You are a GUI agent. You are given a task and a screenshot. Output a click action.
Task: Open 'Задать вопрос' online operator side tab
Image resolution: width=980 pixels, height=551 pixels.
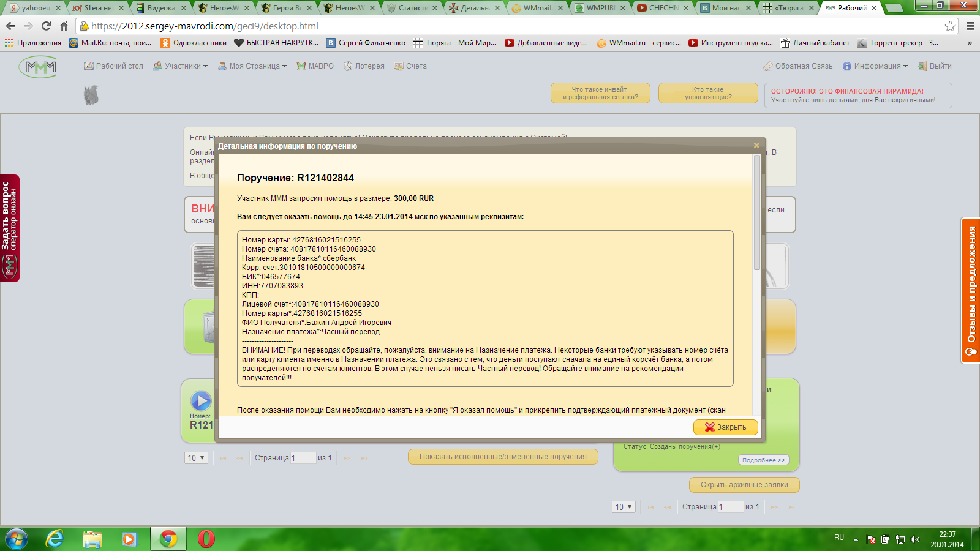(10, 228)
